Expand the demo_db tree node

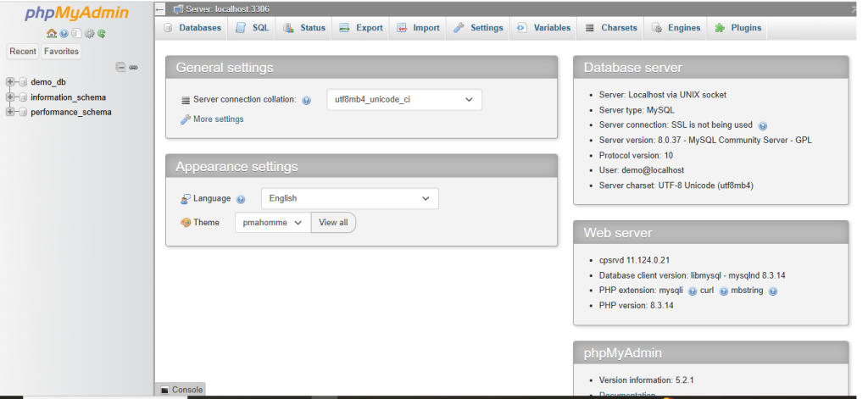(x=10, y=82)
